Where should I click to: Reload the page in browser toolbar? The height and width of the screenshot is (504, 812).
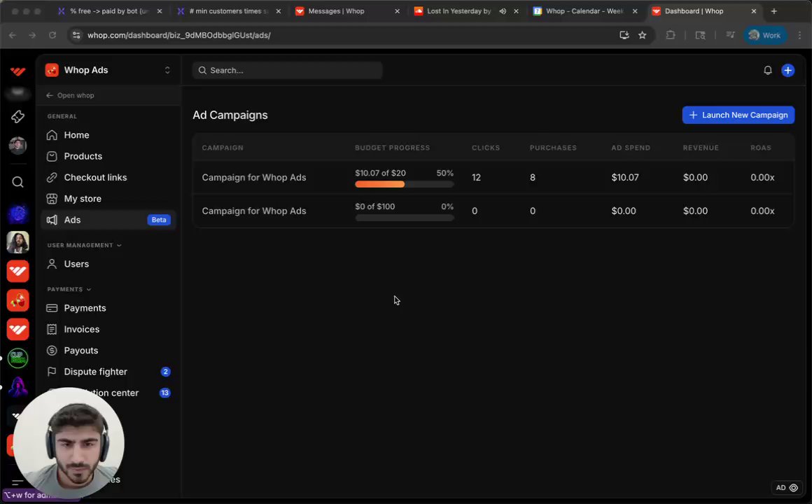click(52, 35)
